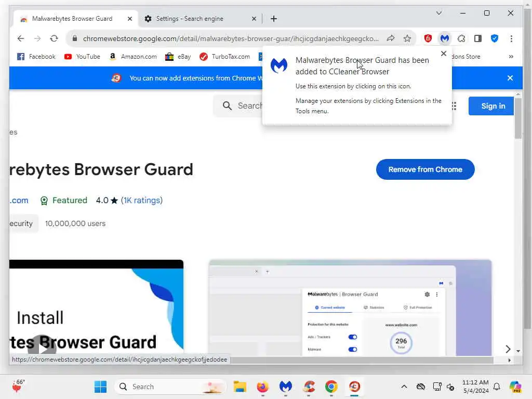Select CCleaner Browser taskbar icon
This screenshot has height=399, width=532.
(x=354, y=387)
